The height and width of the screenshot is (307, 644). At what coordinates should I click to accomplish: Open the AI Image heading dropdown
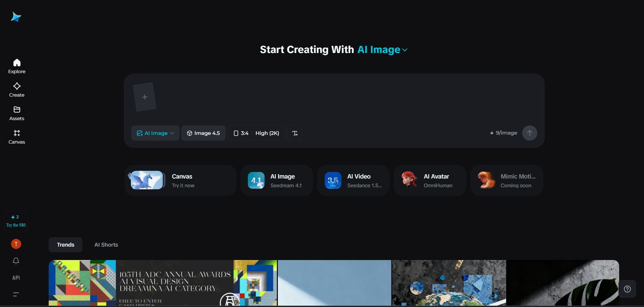point(383,50)
